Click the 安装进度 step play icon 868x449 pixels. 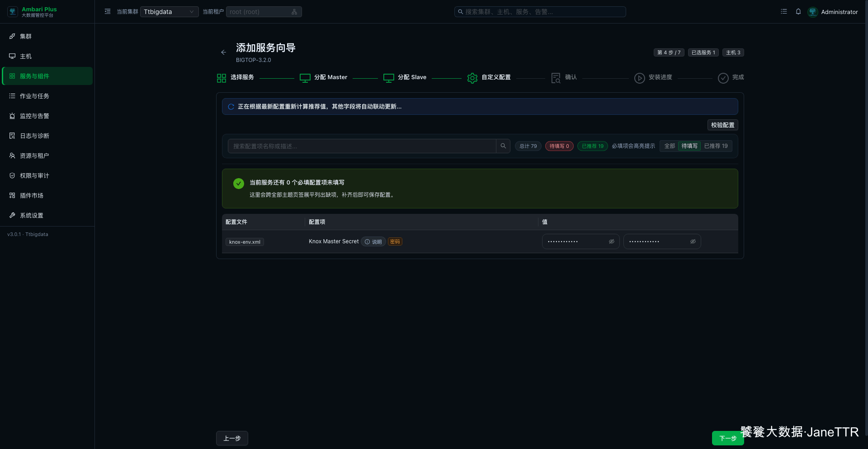pyautogui.click(x=639, y=78)
